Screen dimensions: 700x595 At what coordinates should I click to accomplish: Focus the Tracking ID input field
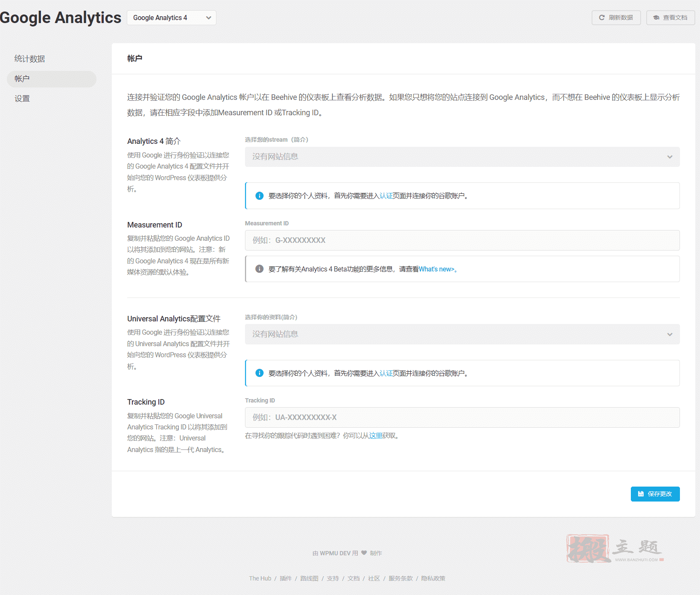click(x=462, y=417)
